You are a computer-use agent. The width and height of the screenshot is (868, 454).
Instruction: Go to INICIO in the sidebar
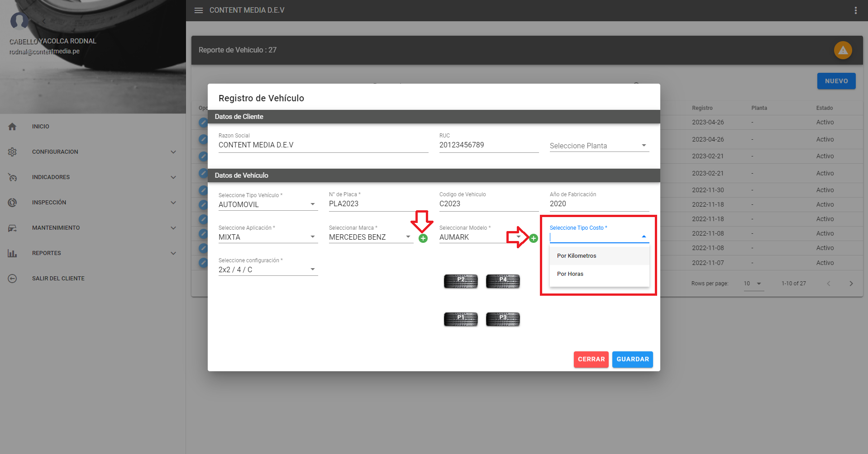click(x=41, y=127)
